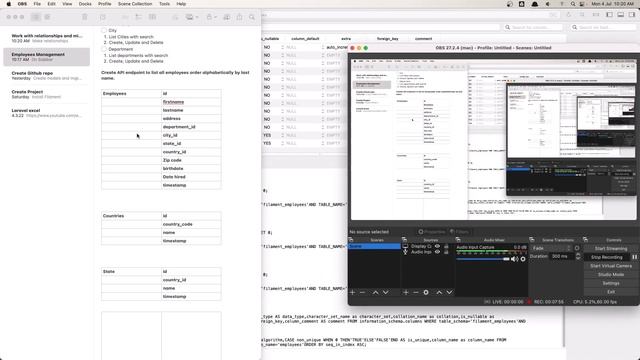Image resolution: width=640 pixels, height=360 pixels.
Task: Move source down arrow in Sources dock
Action: click(x=449, y=292)
